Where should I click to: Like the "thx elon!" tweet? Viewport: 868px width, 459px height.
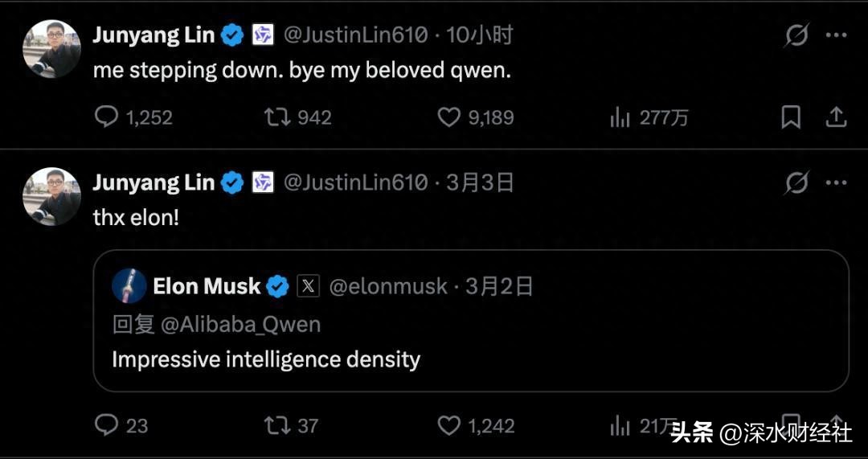[x=448, y=425]
